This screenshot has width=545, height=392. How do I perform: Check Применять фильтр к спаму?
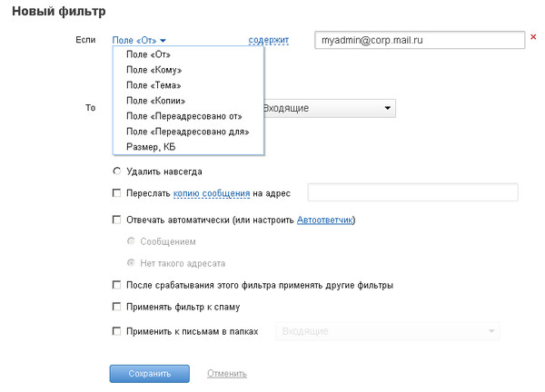[117, 307]
